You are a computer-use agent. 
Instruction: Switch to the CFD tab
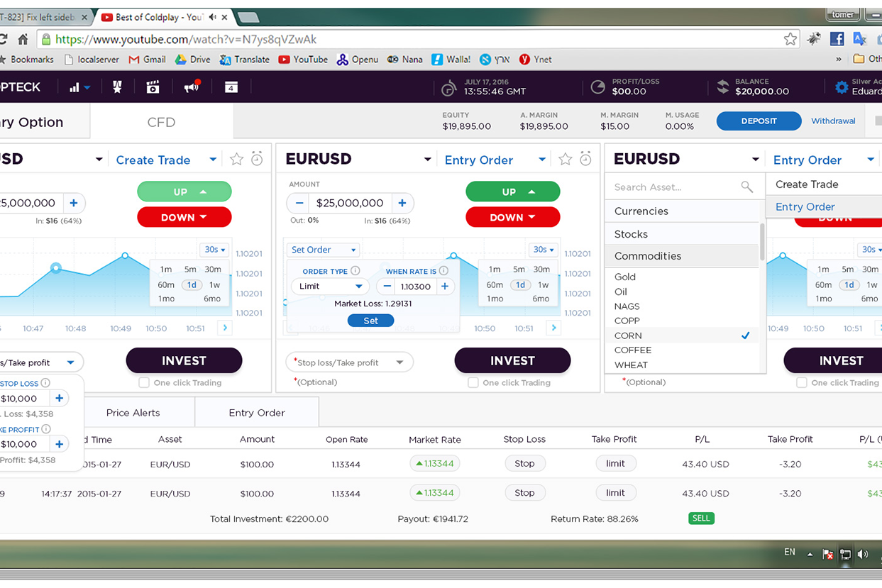pos(161,122)
